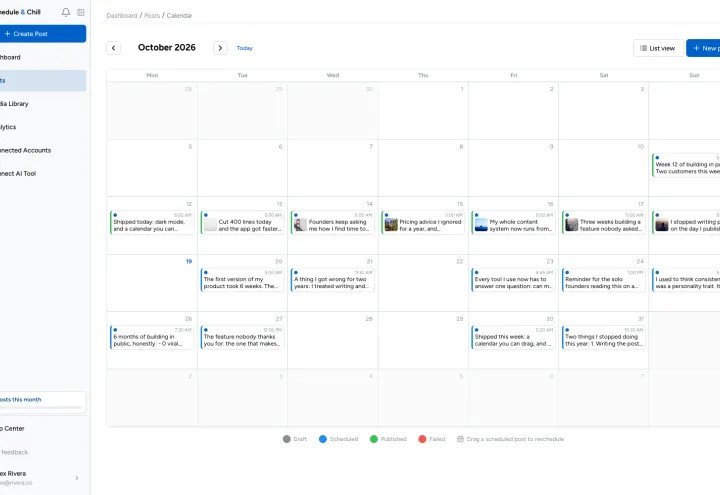Click the Scheduled legend blue dot
The width and height of the screenshot is (720, 495).
pos(323,439)
